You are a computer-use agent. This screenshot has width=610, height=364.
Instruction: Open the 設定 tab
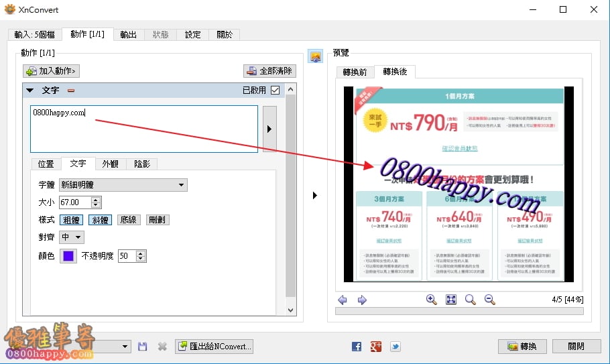point(192,35)
